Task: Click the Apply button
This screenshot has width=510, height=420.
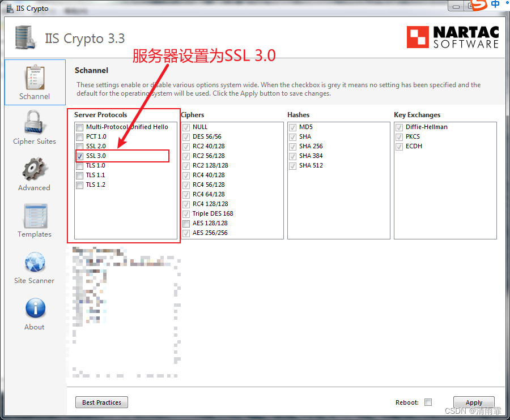Action: point(474,402)
